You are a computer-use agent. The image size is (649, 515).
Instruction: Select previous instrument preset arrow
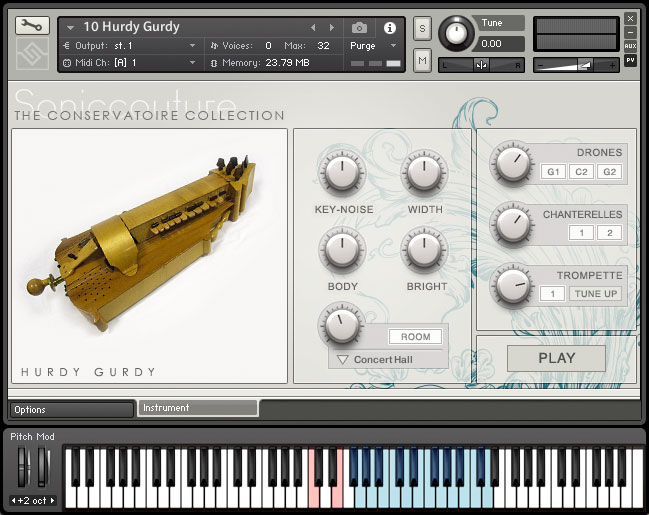[313, 27]
